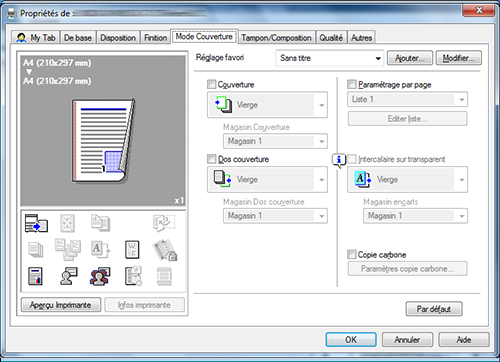Open the Magasin Dos couverture dropdown
The image size is (500, 362).
(275, 216)
